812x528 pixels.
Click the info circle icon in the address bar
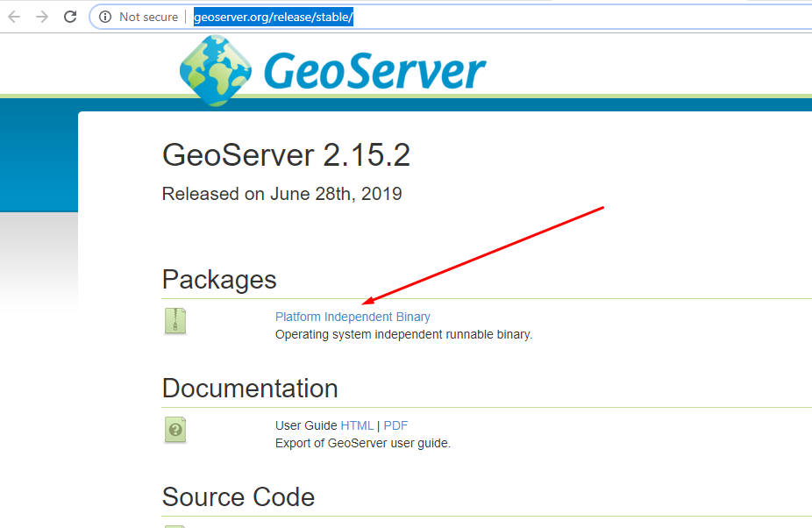[x=105, y=16]
